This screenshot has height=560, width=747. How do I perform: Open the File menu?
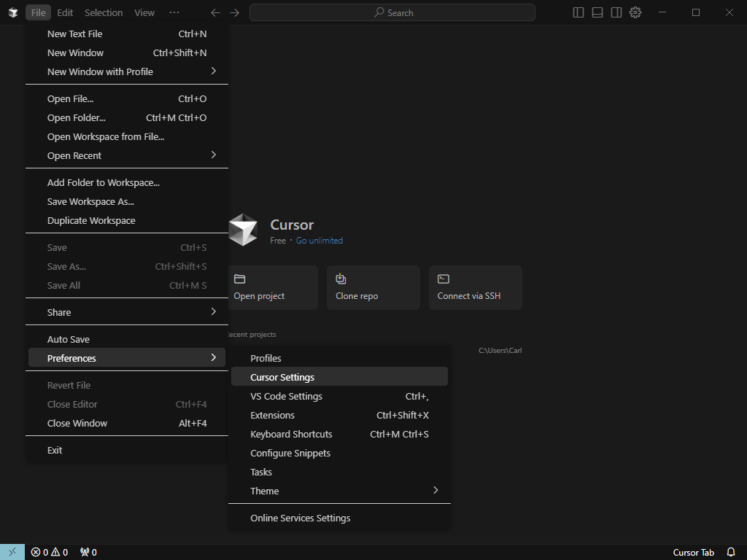click(39, 13)
